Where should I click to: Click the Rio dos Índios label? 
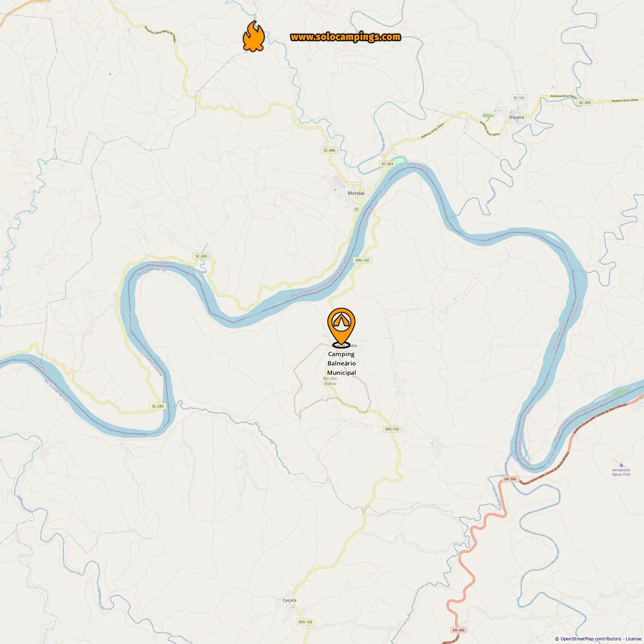point(330,381)
